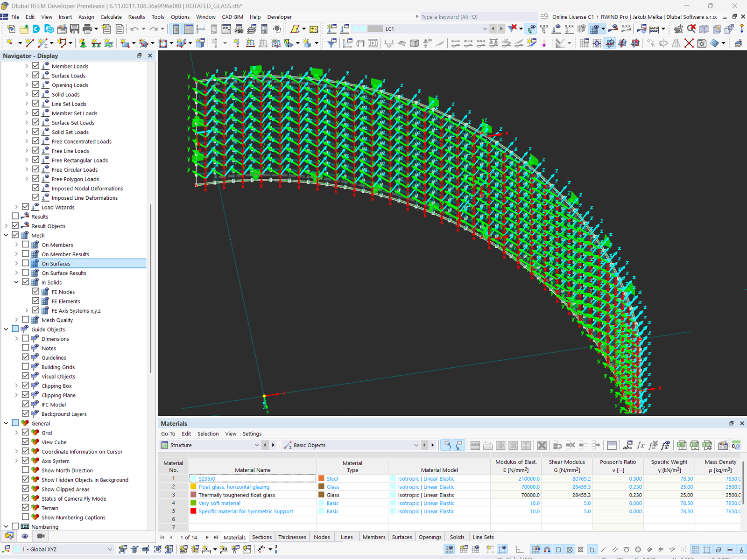Click the Excel export icon in Materials toolbar
The height and width of the screenshot is (560, 747).
pyautogui.click(x=682, y=445)
